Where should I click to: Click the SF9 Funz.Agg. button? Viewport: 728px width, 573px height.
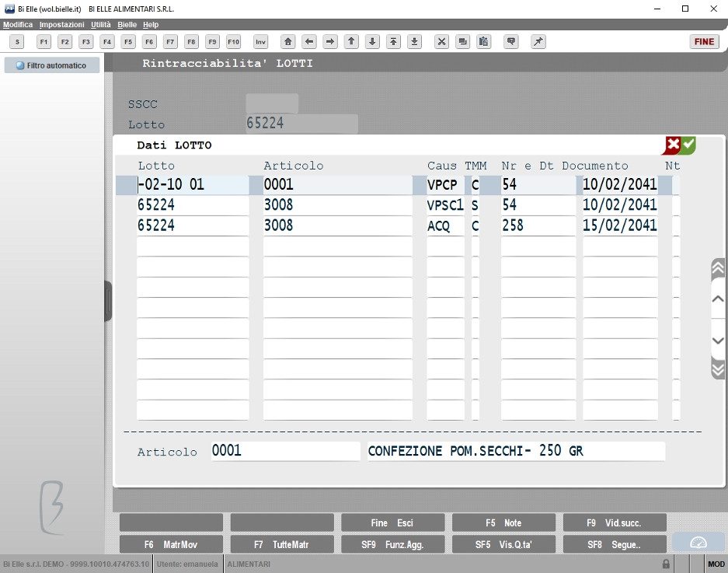(x=393, y=544)
